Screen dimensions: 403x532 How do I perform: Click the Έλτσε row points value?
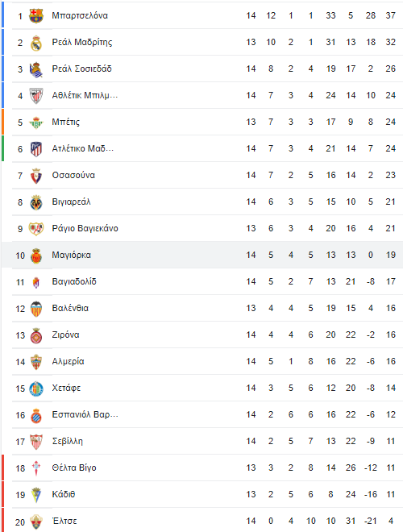pyautogui.click(x=391, y=521)
